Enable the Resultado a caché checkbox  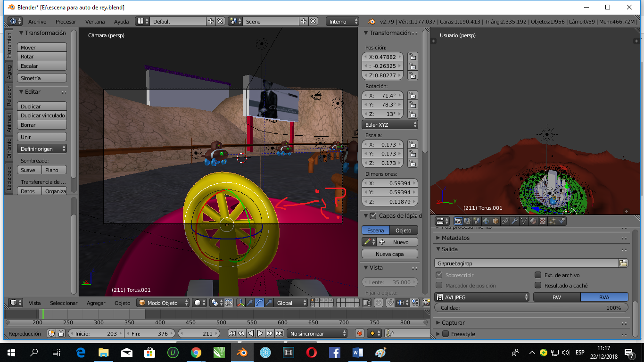point(538,286)
